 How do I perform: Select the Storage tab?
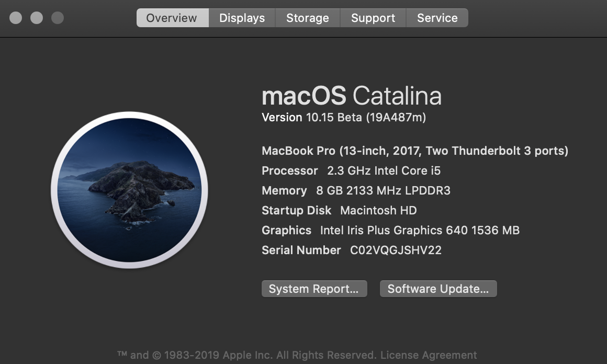click(307, 18)
